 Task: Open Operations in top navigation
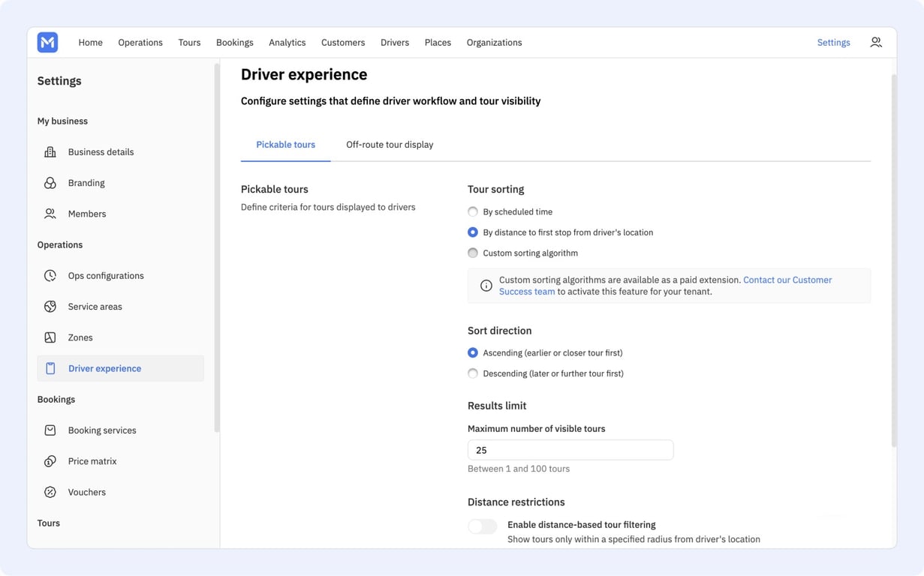[x=140, y=43]
